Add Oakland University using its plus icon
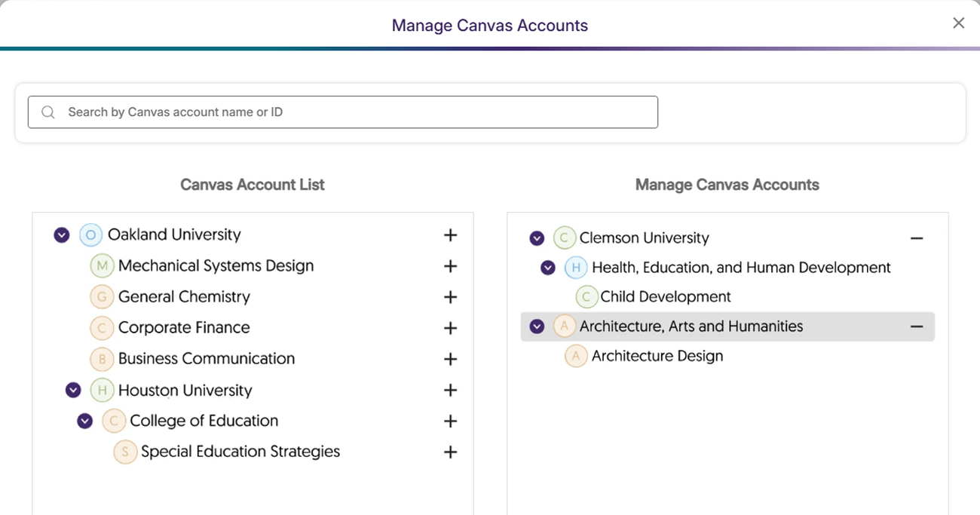 (x=450, y=235)
